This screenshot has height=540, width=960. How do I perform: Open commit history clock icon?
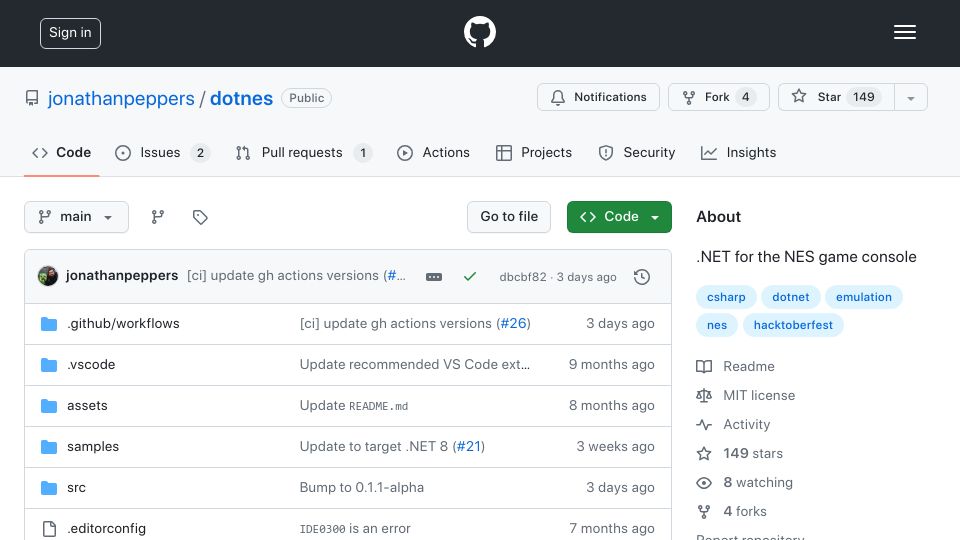pyautogui.click(x=642, y=277)
